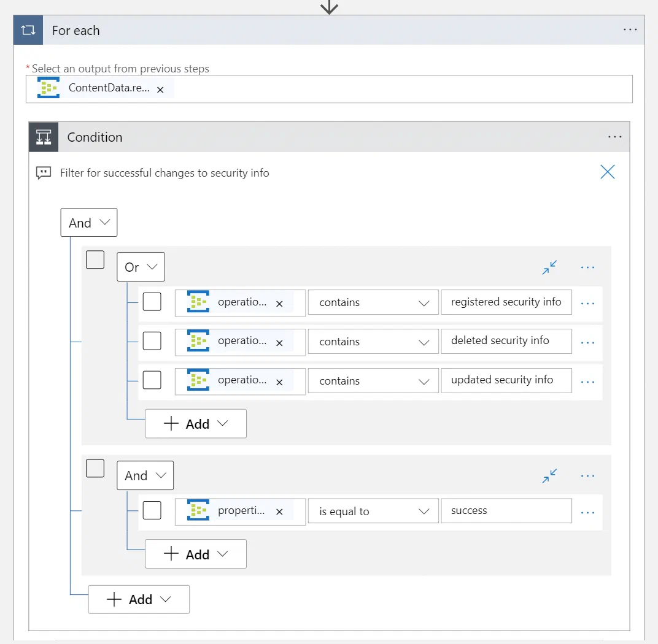Image resolution: width=658 pixels, height=644 pixels.
Task: Edit the 'success' value field
Action: (506, 511)
